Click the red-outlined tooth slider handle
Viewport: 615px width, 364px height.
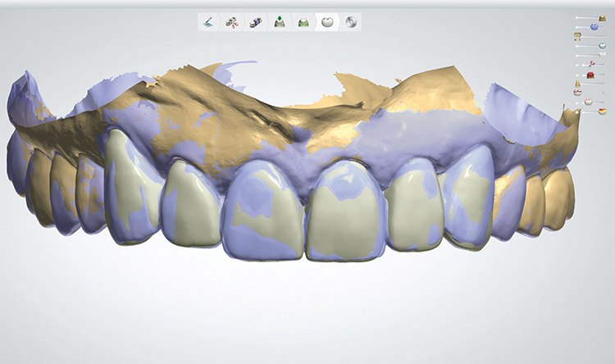tap(588, 102)
